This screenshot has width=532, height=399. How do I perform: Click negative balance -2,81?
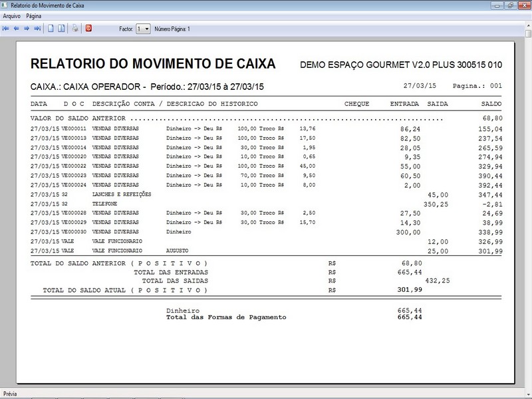(x=491, y=204)
